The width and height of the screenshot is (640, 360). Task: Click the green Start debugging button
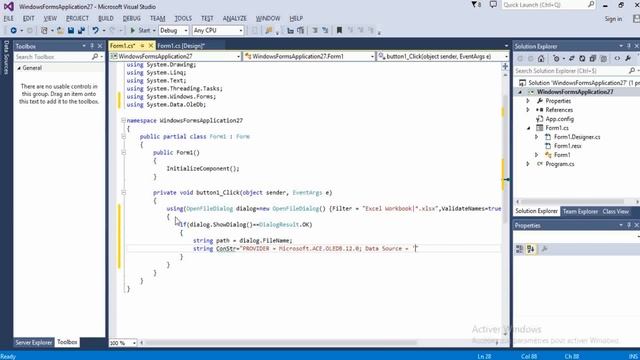(140, 31)
